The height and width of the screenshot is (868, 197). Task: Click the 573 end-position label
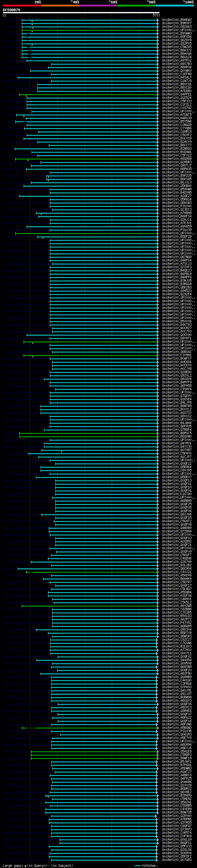pos(155,15)
